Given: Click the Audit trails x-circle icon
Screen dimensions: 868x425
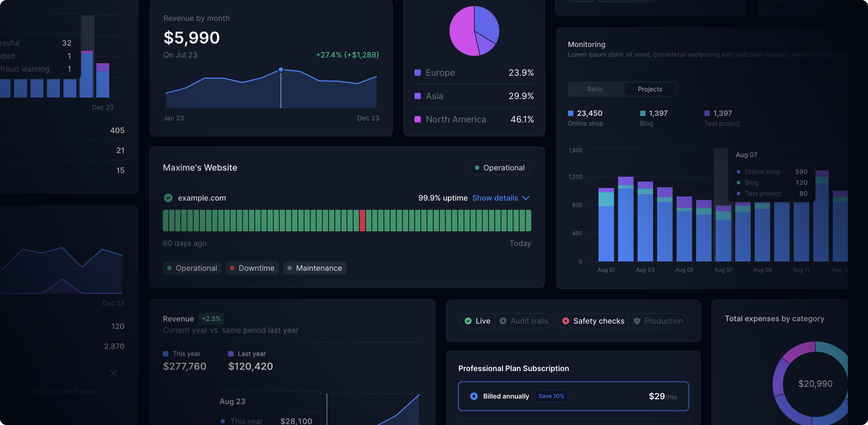Looking at the screenshot, I should pos(503,321).
